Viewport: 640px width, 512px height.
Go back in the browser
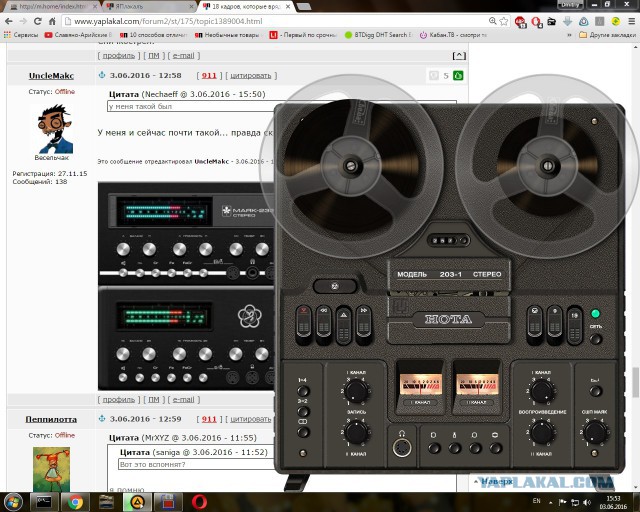point(9,21)
